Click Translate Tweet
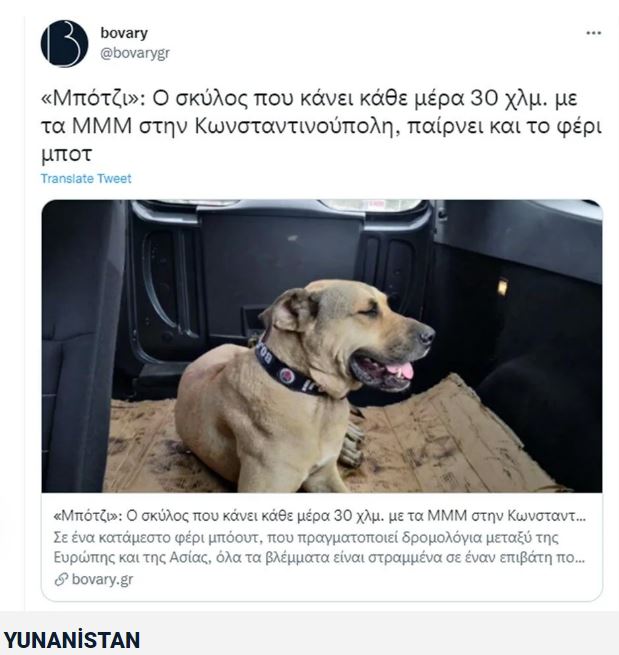Image resolution: width=619 pixels, height=655 pixels. click(86, 178)
